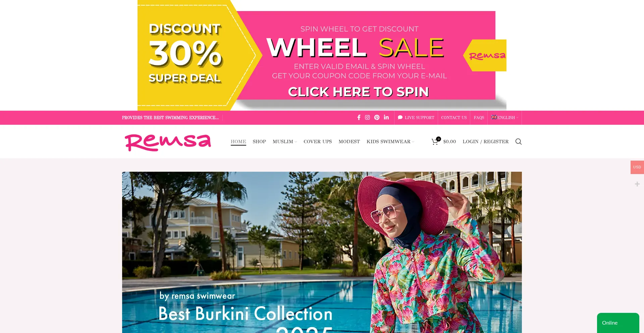The image size is (644, 333).
Task: Click the search magnifier icon
Action: [519, 142]
